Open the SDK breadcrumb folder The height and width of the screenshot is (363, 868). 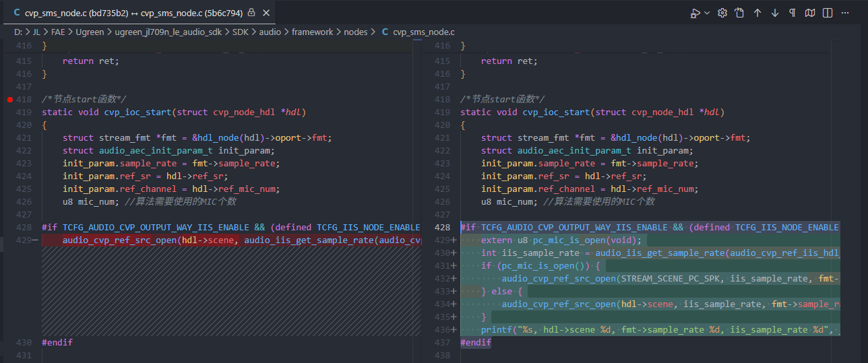pos(240,32)
